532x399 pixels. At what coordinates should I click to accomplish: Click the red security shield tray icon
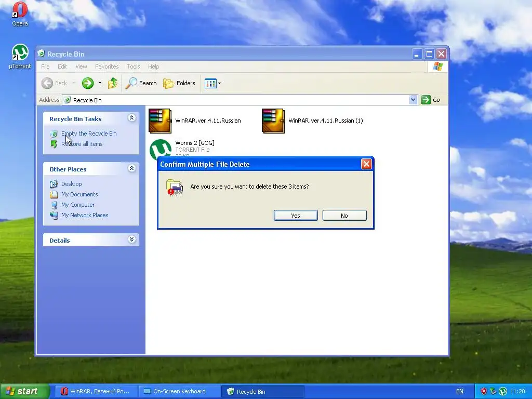(484, 391)
